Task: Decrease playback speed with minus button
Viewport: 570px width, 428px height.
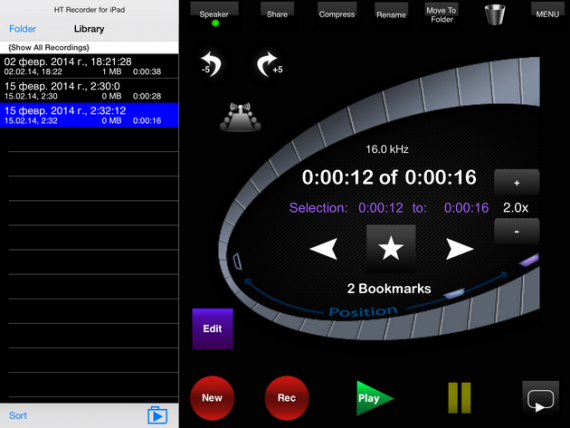Action: click(x=517, y=231)
